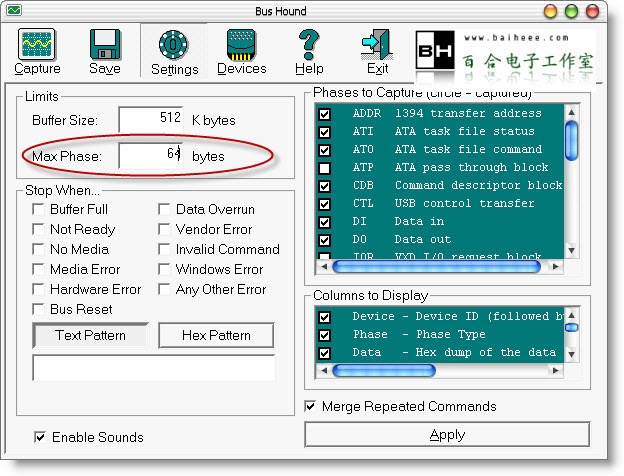Check Hardware Error stop condition
This screenshot has width=624, height=476.
click(x=38, y=289)
